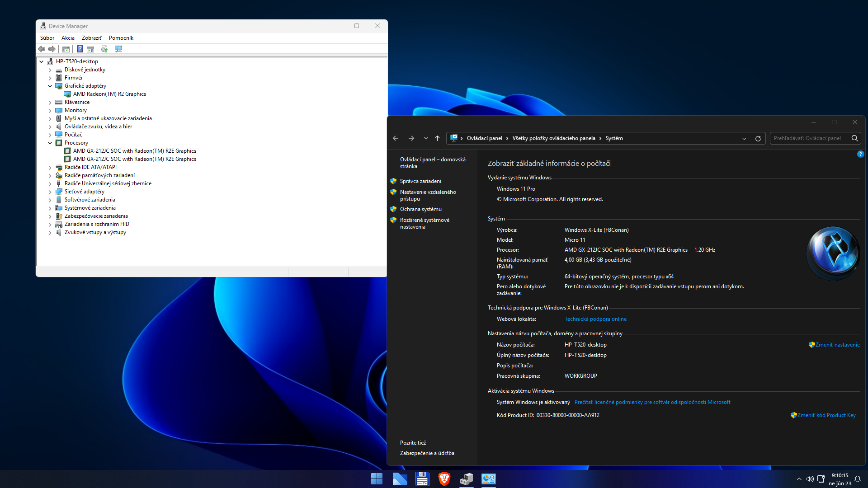Click the Update driver toolbar icon

(104, 49)
